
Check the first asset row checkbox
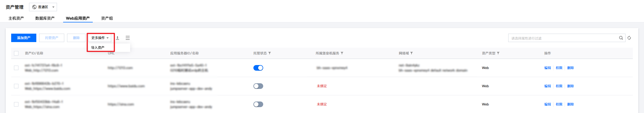click(16, 68)
